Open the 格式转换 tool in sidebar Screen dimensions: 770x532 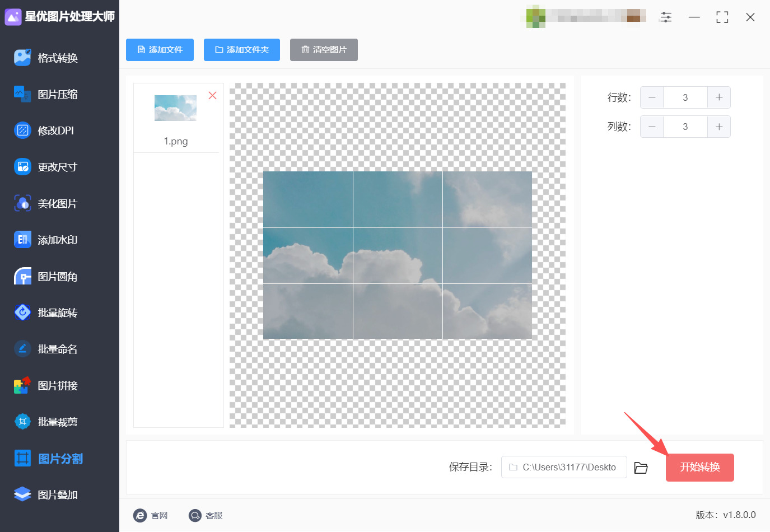46,58
